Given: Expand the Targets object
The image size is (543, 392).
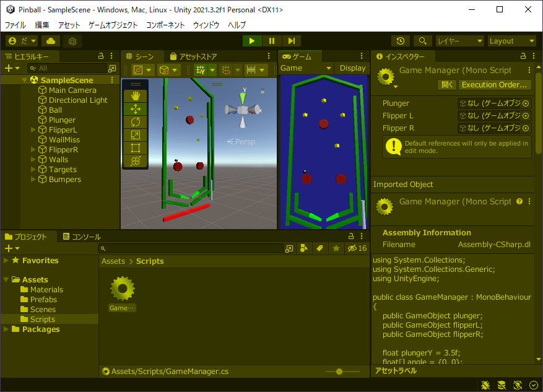Looking at the screenshot, I should (x=33, y=169).
